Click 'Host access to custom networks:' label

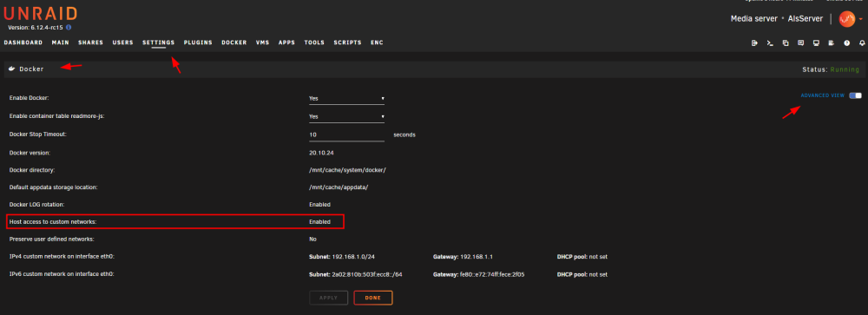[53, 222]
